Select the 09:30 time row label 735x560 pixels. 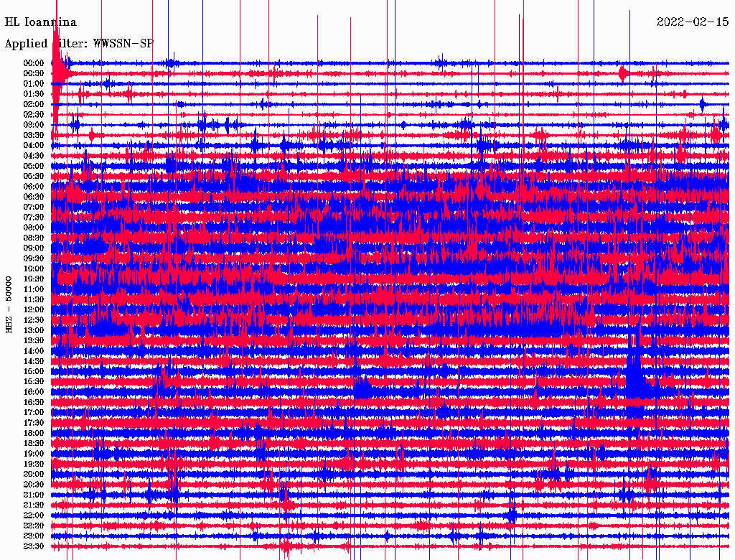pos(34,258)
